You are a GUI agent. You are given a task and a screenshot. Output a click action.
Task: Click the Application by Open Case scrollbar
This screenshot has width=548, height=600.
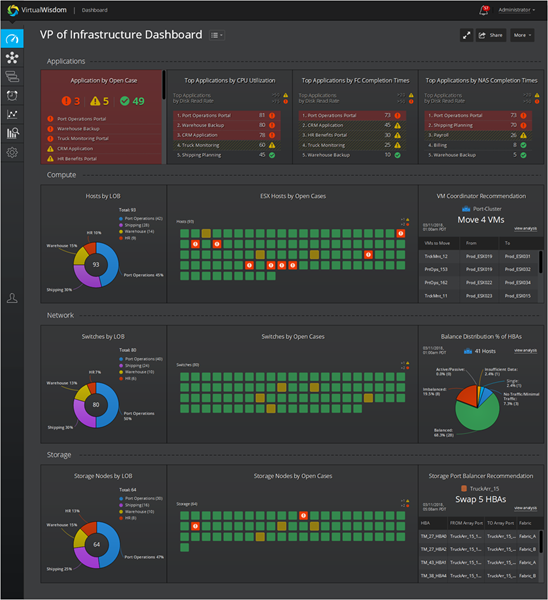pos(164,85)
